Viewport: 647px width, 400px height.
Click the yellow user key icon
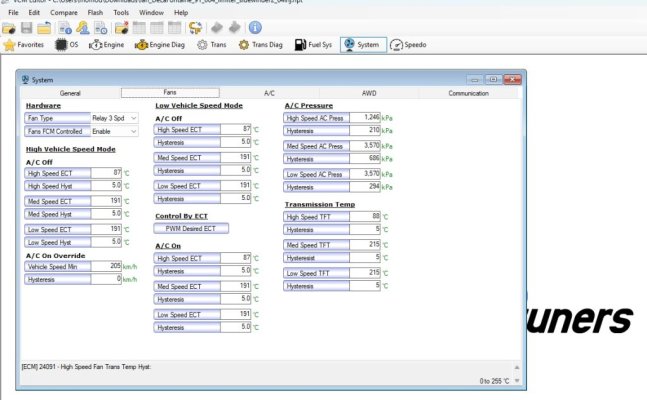click(x=83, y=28)
